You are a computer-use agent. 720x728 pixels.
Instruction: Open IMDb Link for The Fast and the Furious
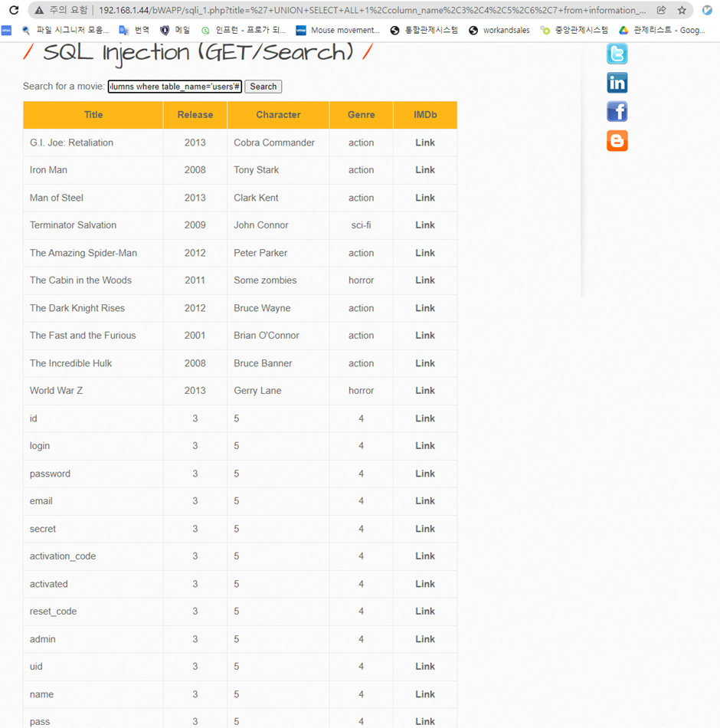point(425,336)
